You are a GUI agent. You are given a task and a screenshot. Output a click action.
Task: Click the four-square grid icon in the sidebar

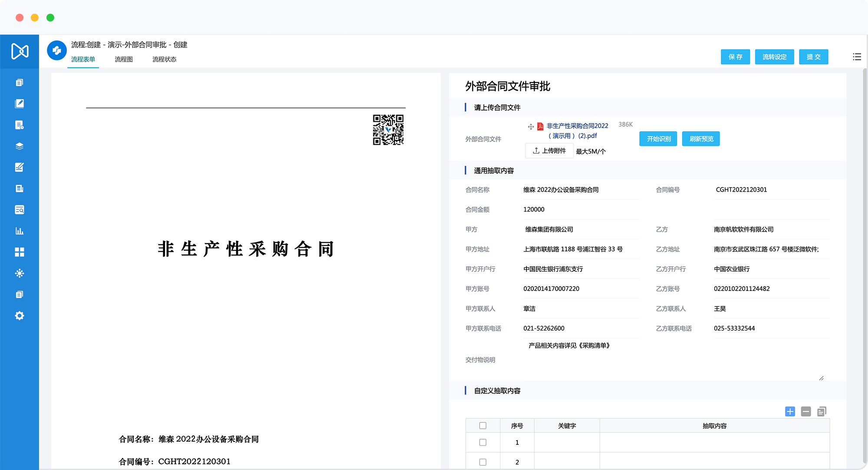click(20, 252)
